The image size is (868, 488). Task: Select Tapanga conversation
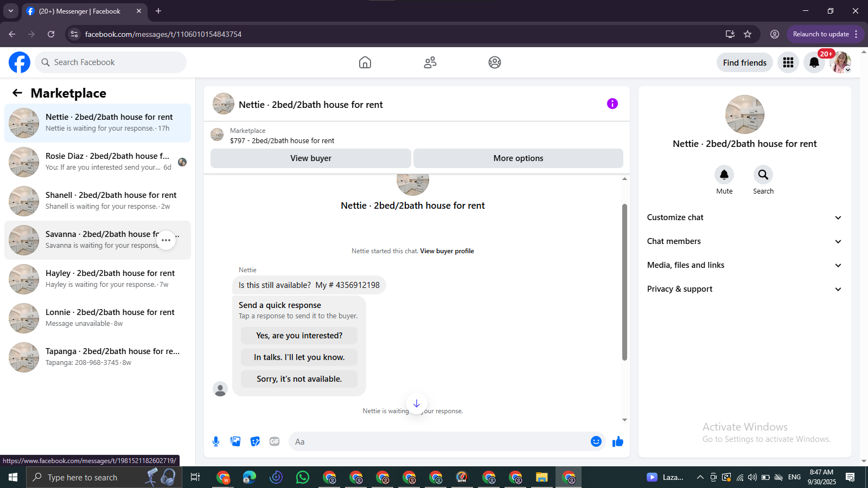click(x=98, y=357)
